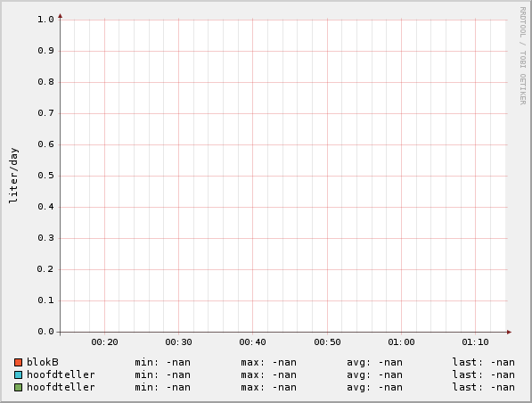Click the 00:40 time axis label

click(x=252, y=341)
